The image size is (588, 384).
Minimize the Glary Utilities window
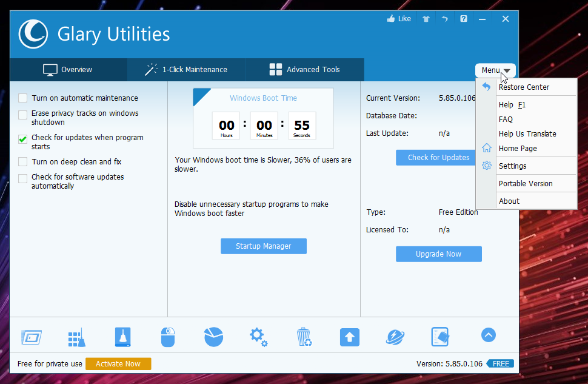tap(483, 19)
